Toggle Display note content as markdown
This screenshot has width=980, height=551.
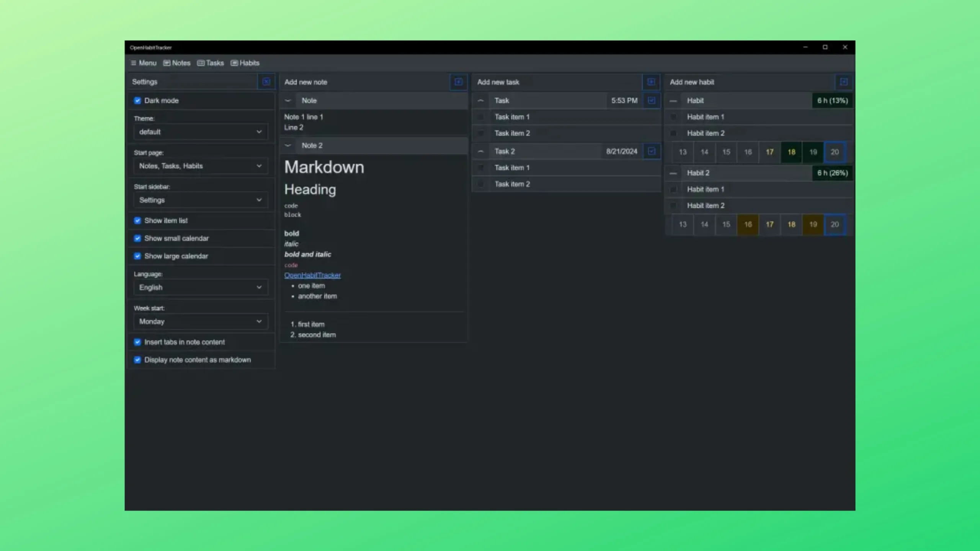point(137,360)
